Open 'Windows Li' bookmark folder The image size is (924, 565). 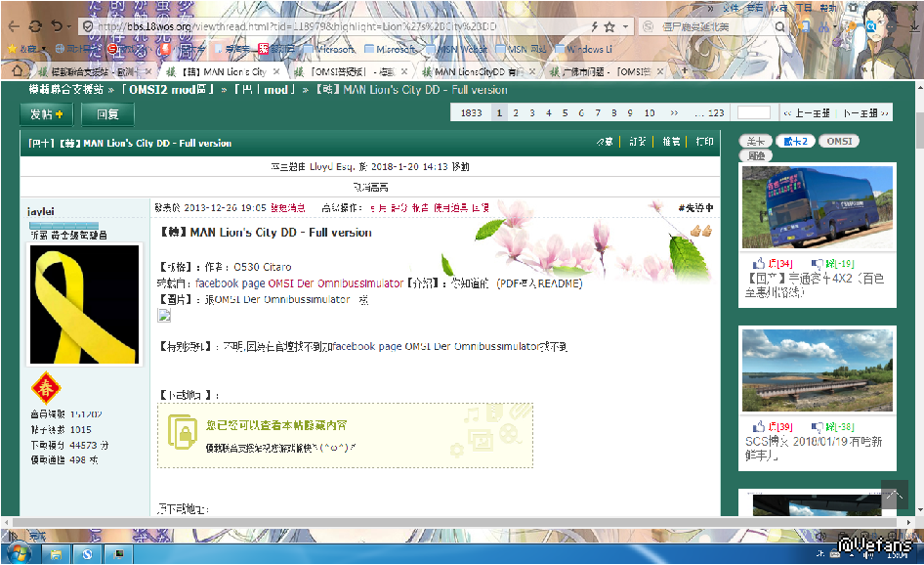pyautogui.click(x=583, y=49)
